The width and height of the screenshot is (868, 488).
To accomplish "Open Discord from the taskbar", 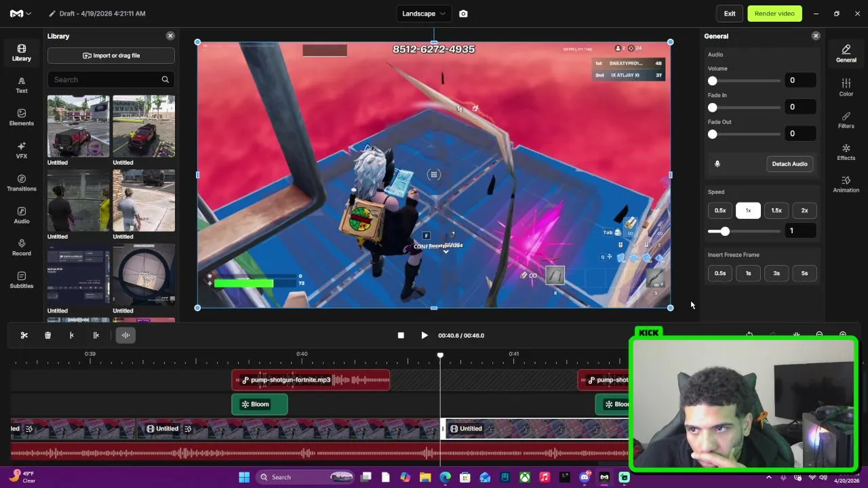I will tap(585, 477).
